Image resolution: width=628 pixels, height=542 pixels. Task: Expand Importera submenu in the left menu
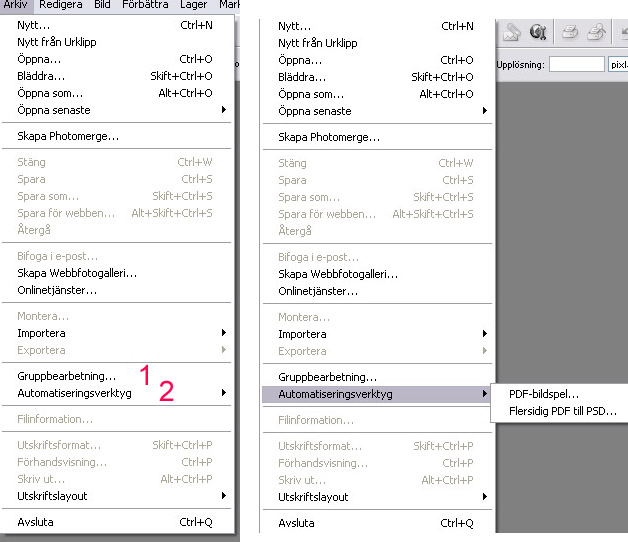pos(117,333)
